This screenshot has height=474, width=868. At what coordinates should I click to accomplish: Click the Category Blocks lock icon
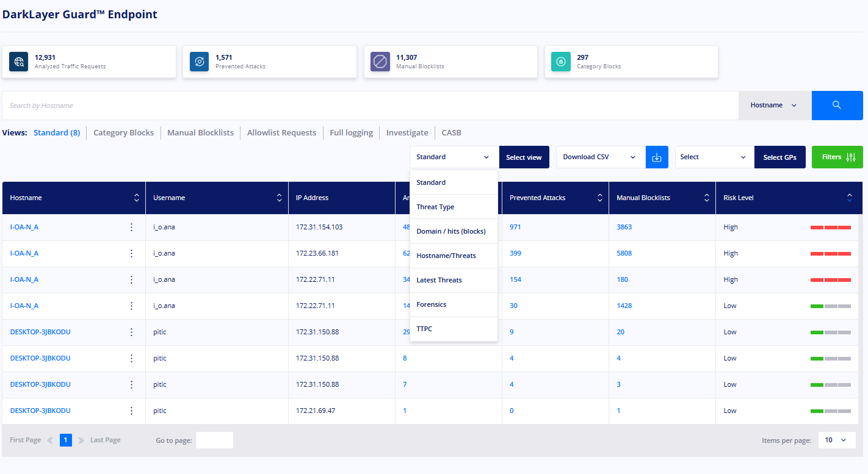tap(561, 62)
